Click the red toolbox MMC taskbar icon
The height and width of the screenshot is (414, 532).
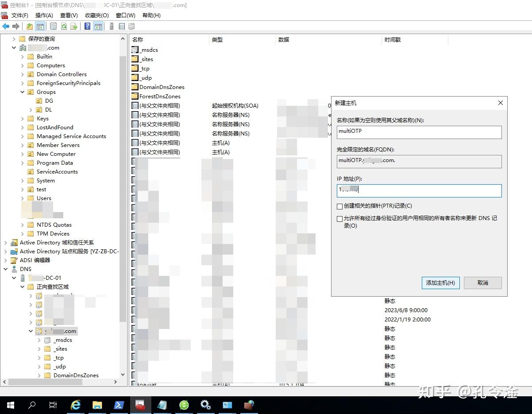(x=140, y=405)
